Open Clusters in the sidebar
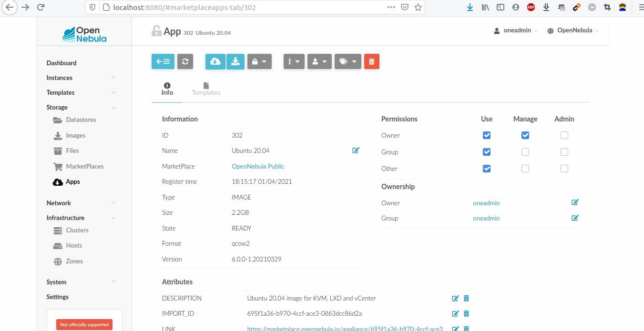 pyautogui.click(x=71, y=230)
